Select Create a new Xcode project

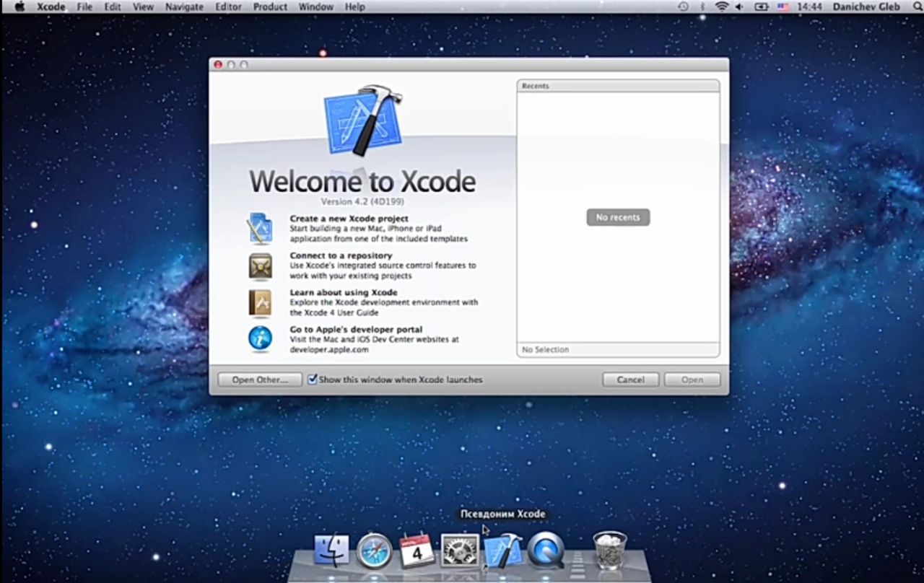click(x=349, y=218)
